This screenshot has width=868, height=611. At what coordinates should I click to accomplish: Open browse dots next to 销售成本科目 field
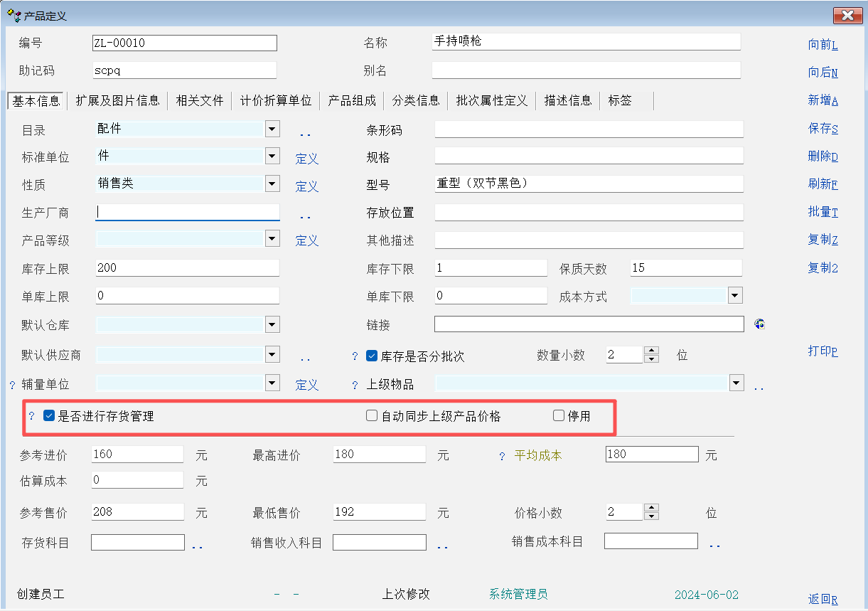(x=714, y=546)
